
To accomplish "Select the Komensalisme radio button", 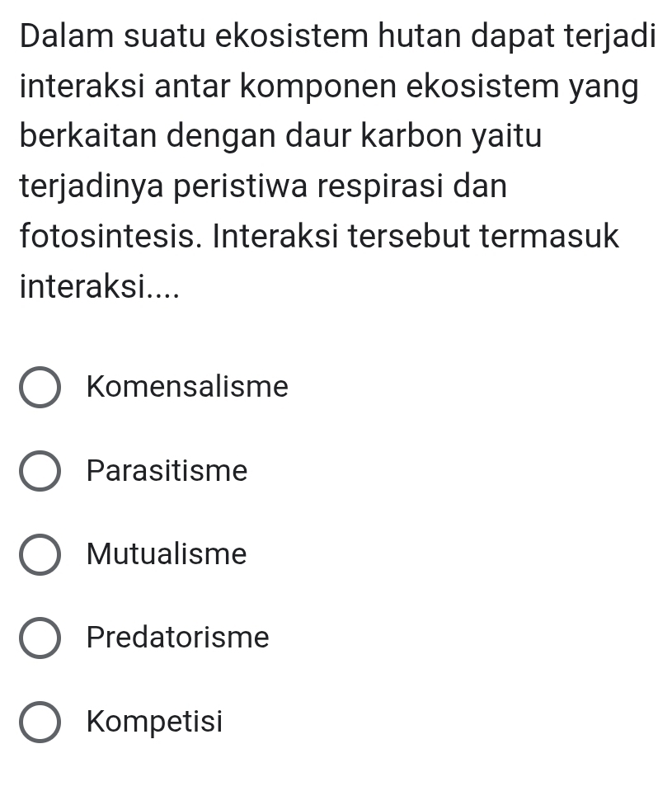I will [x=39, y=388].
